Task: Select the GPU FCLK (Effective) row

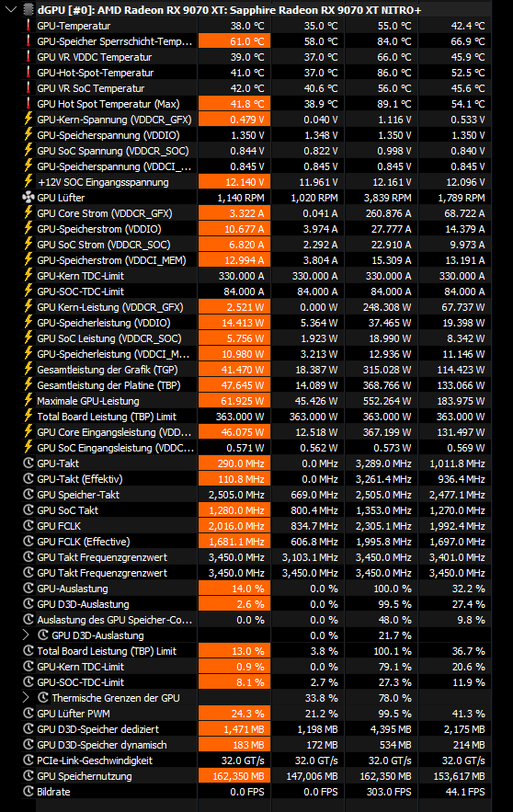Action: point(256,542)
